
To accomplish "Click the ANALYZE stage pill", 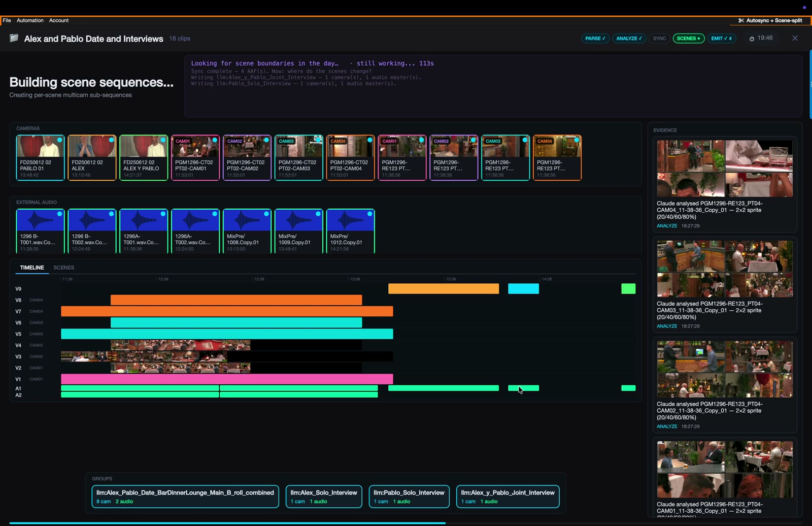I will [629, 39].
